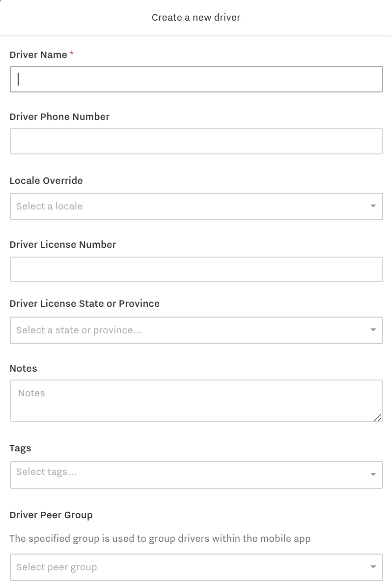Click inside the Notes text area
391x588 pixels.
196,398
